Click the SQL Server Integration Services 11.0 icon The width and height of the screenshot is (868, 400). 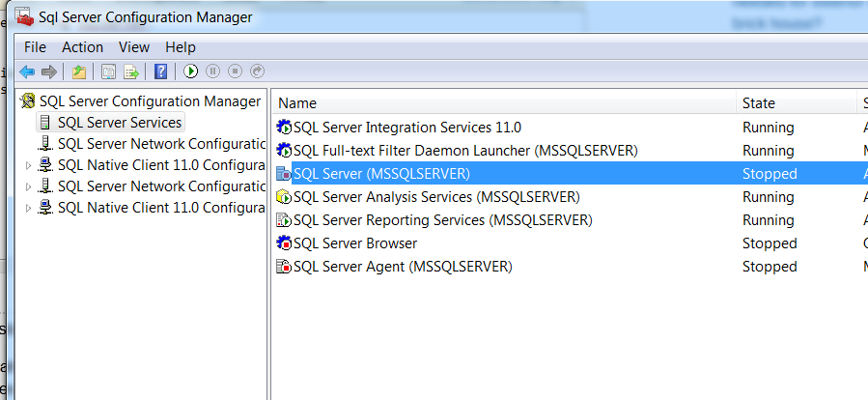(x=284, y=128)
